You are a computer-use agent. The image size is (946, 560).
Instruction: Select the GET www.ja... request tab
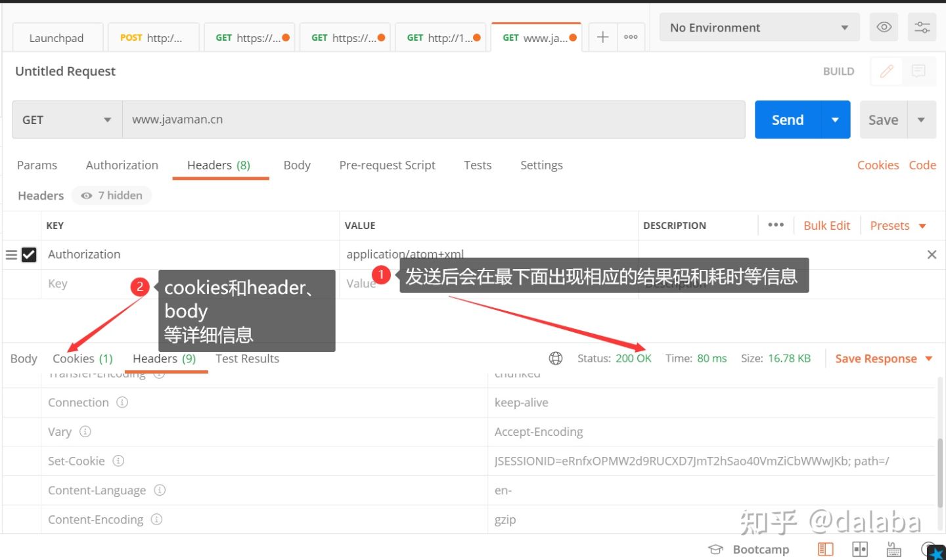(x=536, y=38)
